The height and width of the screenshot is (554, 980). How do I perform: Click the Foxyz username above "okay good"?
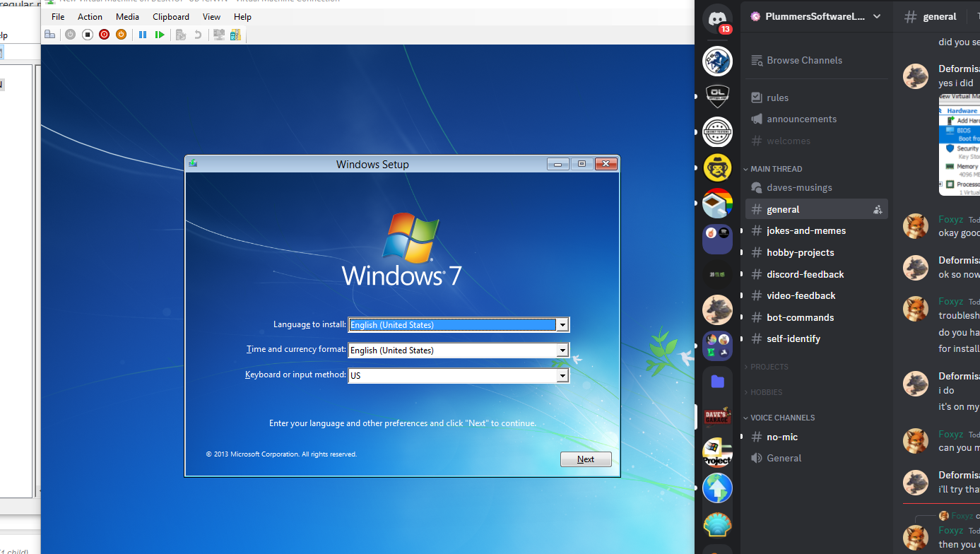[x=950, y=219]
